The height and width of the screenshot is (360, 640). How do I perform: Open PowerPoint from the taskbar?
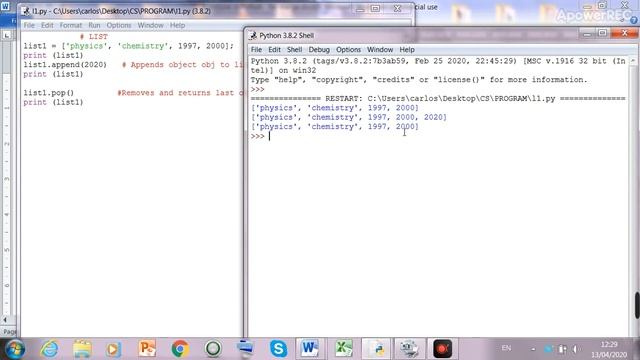[x=147, y=349]
